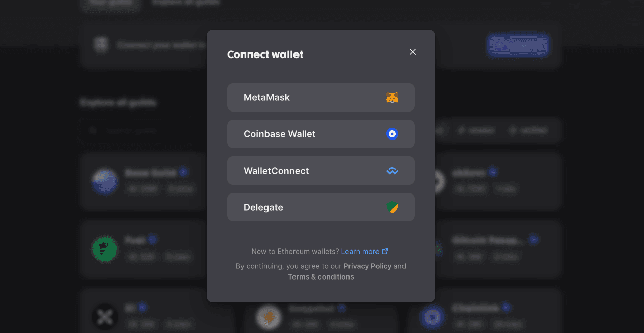The image size is (644, 333).
Task: Select the MetaMask wallet option
Action: [321, 97]
